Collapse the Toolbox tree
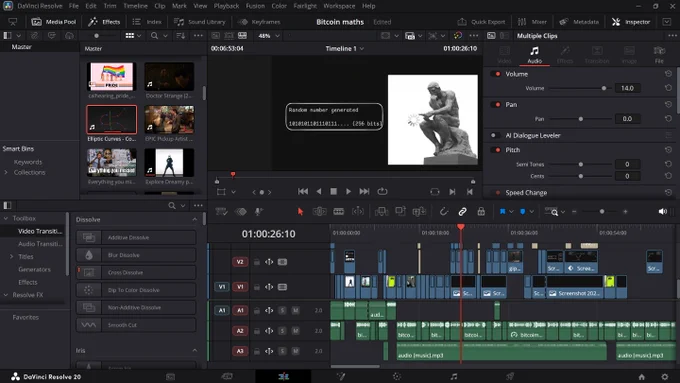Screen dimensions: 680x383 click(6, 219)
